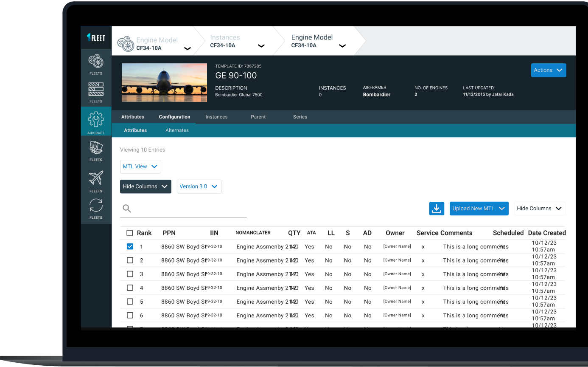Image resolution: width=588 pixels, height=367 pixels.
Task: Click the airplane Fleets sidebar icon
Action: coord(96,178)
